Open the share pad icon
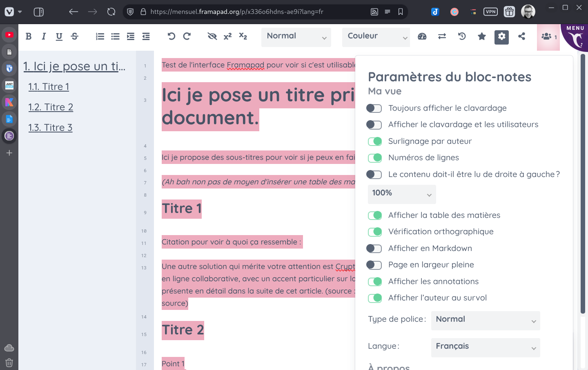Viewport: 588px width, 370px height. click(x=521, y=36)
